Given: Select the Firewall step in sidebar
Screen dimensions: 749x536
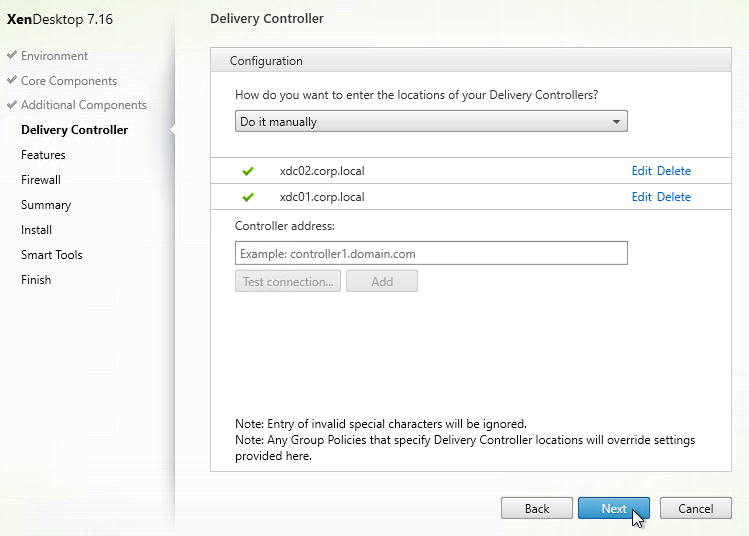Looking at the screenshot, I should pos(41,180).
